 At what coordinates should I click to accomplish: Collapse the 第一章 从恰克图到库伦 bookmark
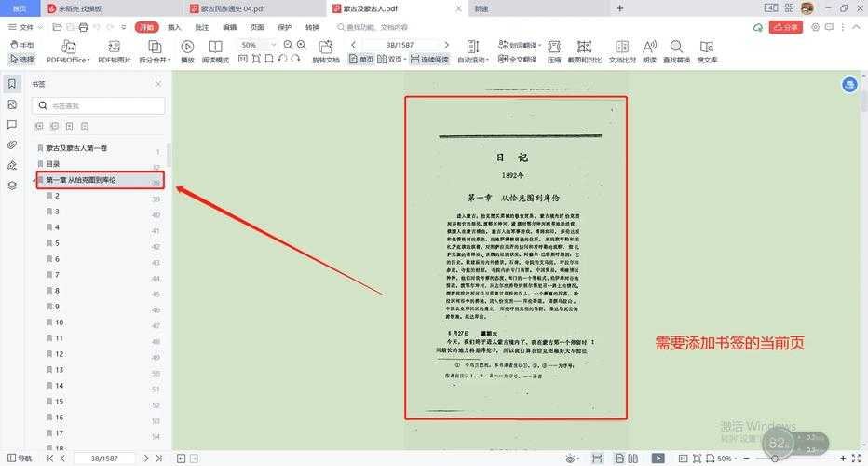pyautogui.click(x=34, y=181)
